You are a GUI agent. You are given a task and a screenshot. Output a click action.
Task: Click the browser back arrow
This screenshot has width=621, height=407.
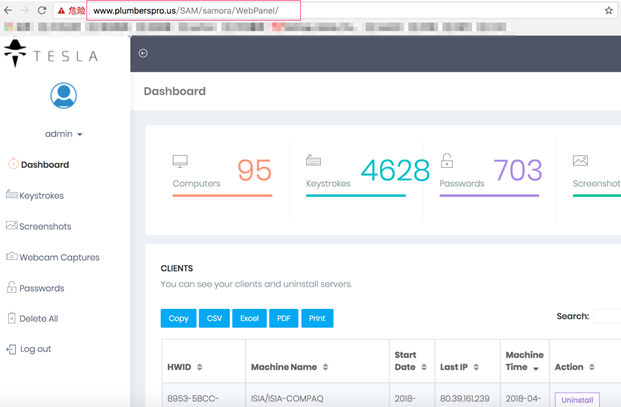tap(8, 11)
